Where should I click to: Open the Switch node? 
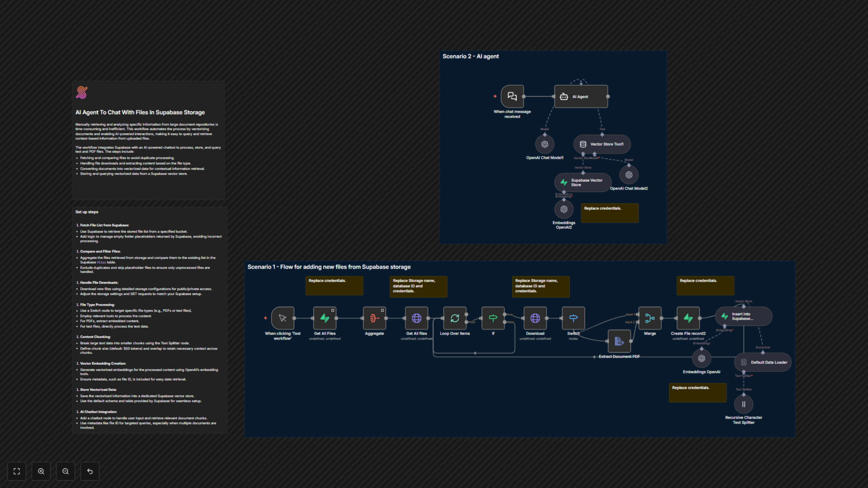coord(573,318)
